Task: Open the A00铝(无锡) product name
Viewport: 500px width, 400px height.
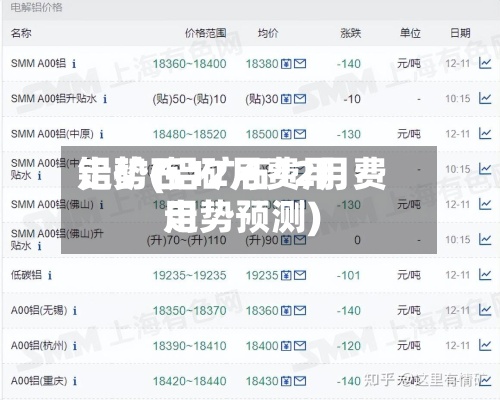Action: (39, 311)
